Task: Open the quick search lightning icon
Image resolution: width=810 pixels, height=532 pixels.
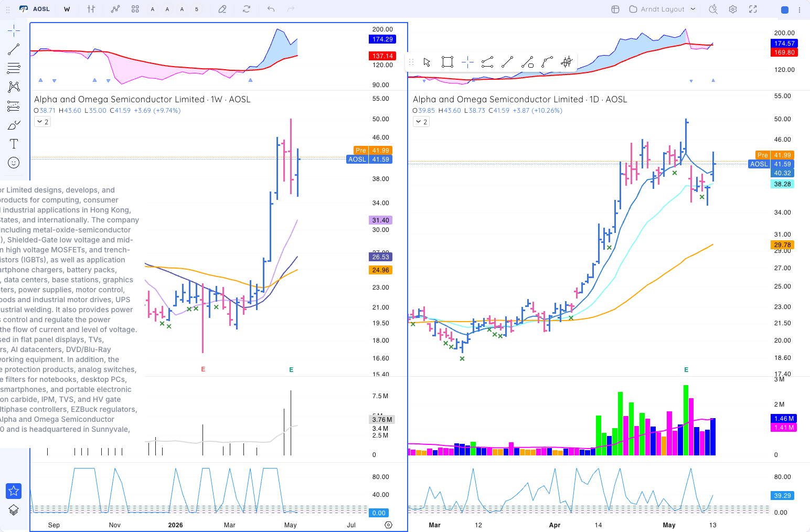Action: click(713, 9)
